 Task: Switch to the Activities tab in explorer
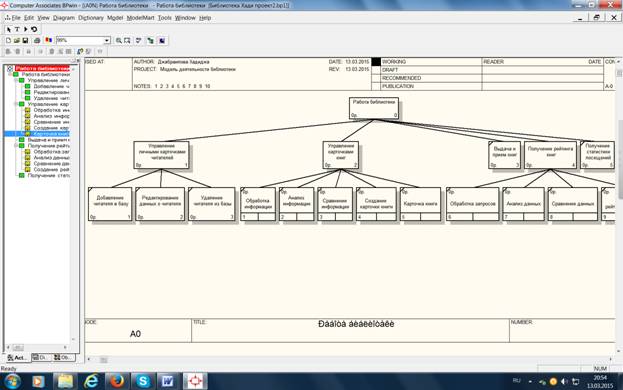[x=17, y=358]
